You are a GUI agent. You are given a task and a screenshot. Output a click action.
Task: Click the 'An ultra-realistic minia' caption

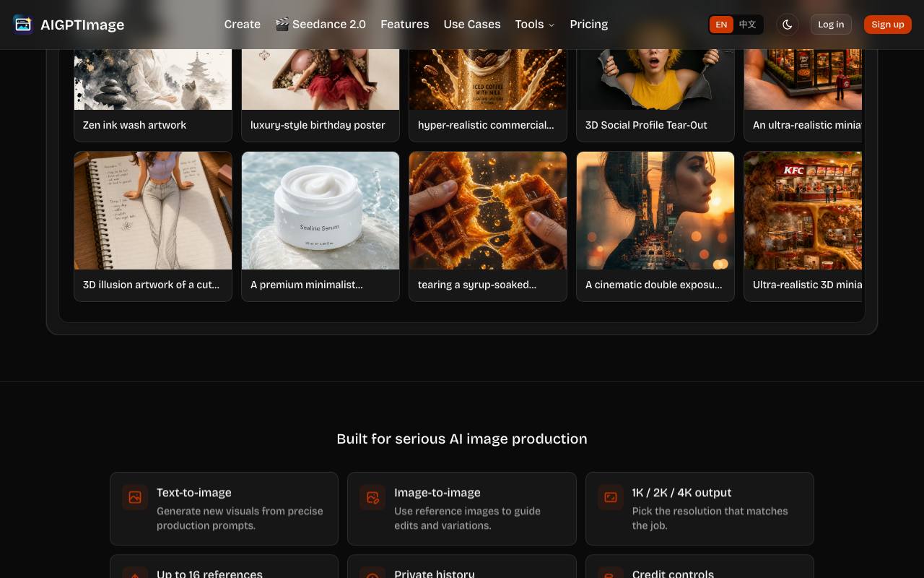coord(807,125)
